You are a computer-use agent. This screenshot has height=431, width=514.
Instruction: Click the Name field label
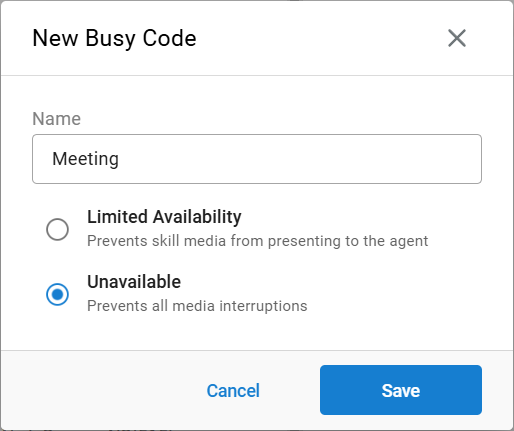(57, 118)
